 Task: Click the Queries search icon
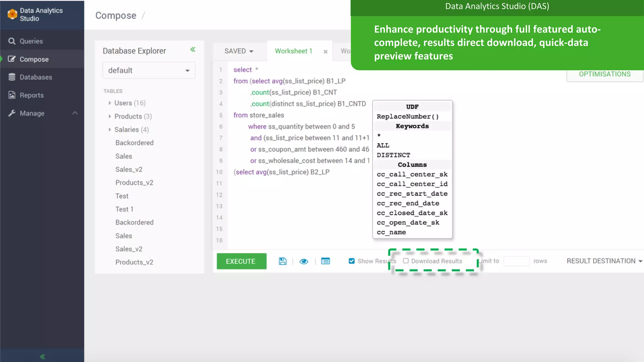click(x=12, y=41)
